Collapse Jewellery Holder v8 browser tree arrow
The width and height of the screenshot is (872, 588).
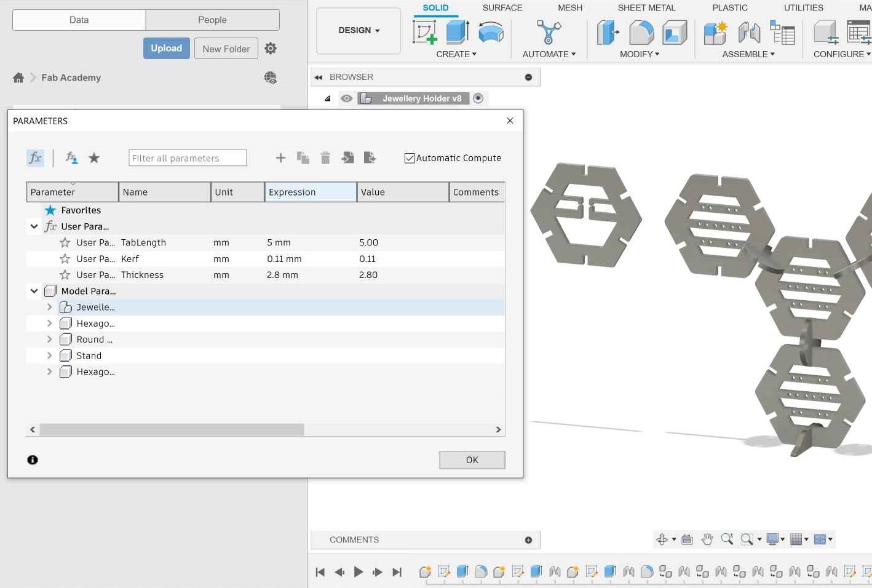click(x=327, y=98)
